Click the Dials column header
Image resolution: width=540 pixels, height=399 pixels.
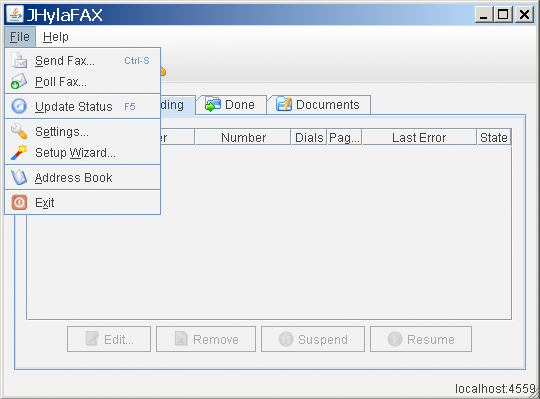pos(309,137)
